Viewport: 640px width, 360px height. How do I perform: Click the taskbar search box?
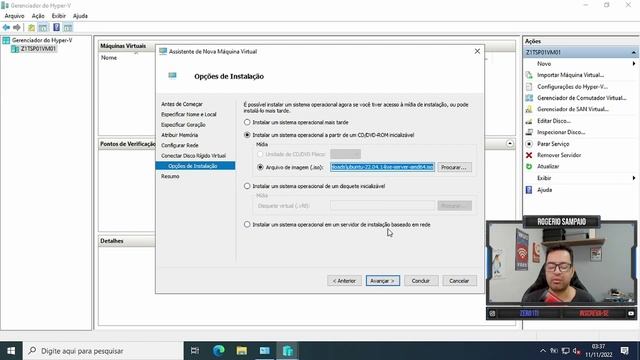[103, 351]
